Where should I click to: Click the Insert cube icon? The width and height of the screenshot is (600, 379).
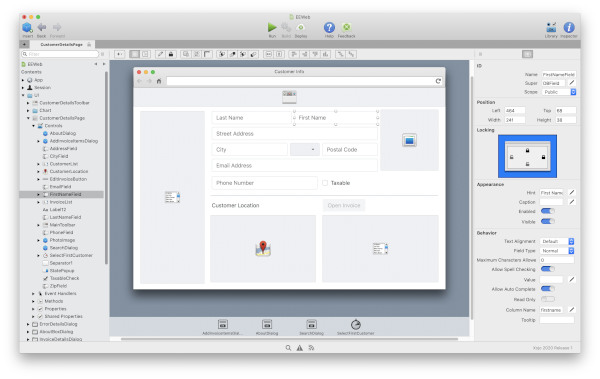27,27
